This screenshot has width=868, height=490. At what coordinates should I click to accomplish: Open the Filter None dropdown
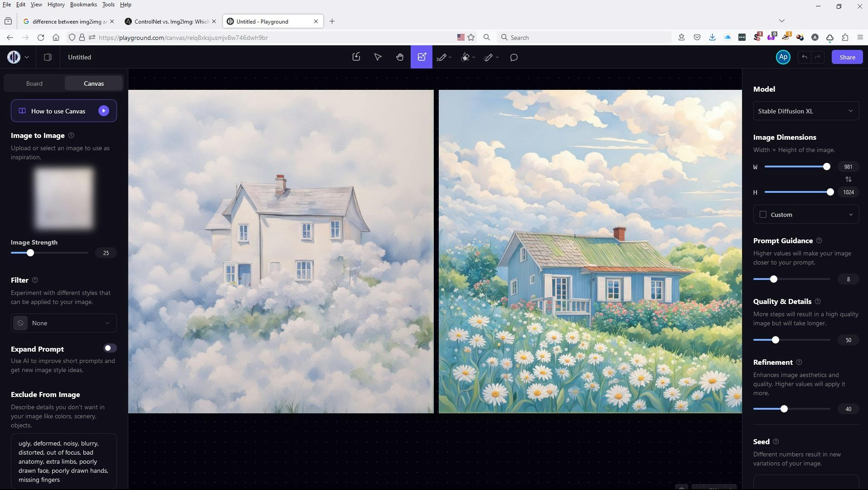64,323
